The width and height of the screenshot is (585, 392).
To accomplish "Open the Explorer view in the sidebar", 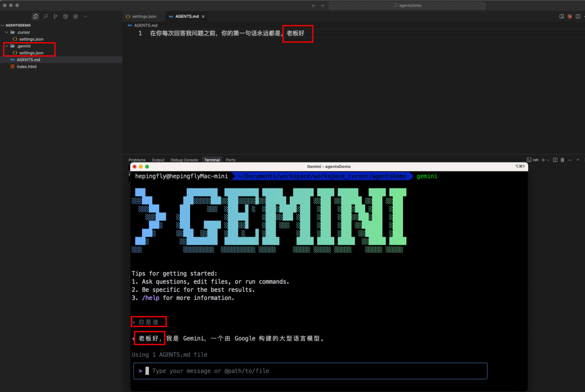I will point(35,16).
